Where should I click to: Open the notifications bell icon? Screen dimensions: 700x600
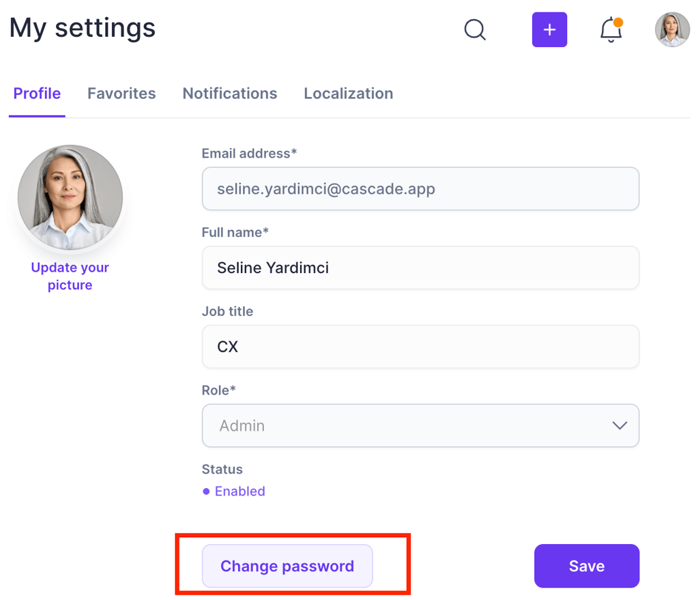tap(609, 31)
